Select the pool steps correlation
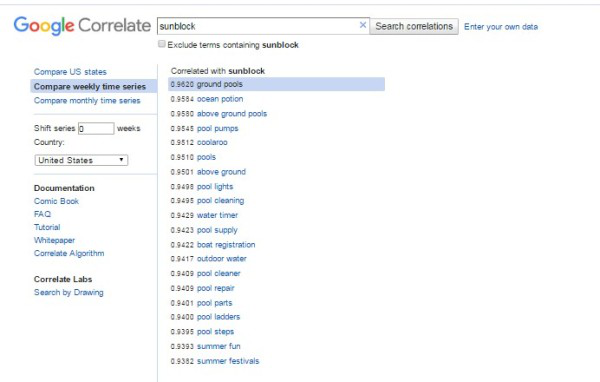Viewport: 600px width, 382px height. coord(215,331)
